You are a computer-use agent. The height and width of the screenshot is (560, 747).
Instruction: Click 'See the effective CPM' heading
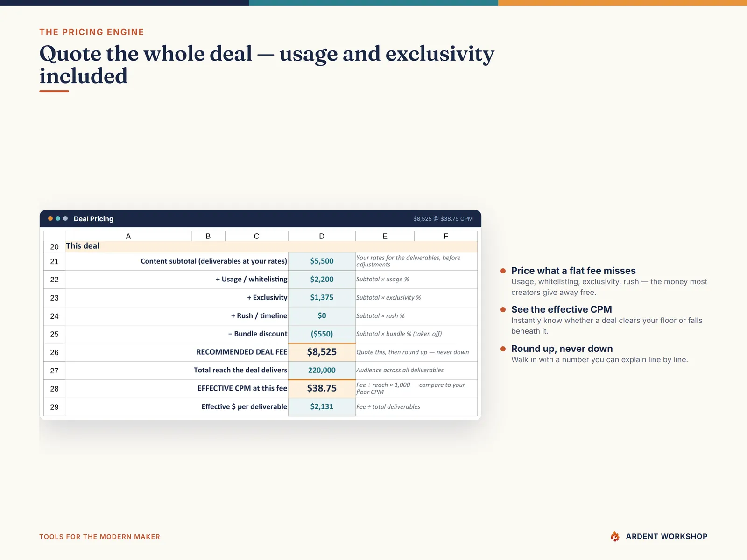(562, 309)
